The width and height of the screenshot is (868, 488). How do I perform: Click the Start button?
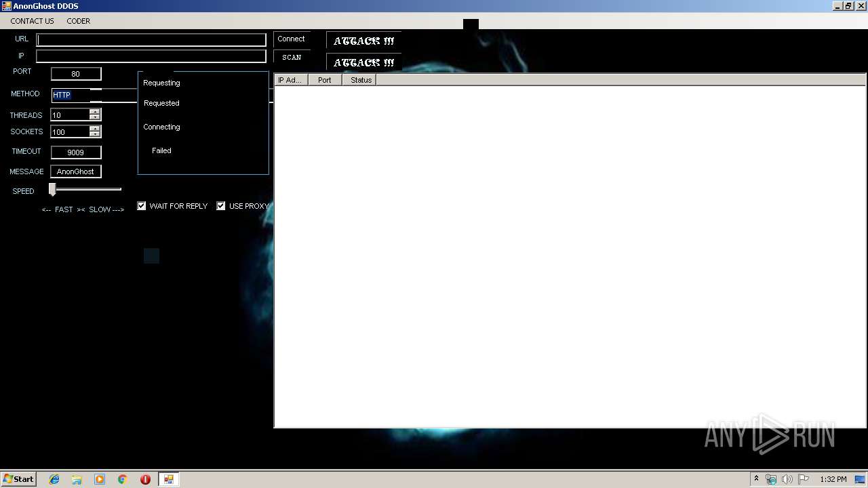pyautogui.click(x=18, y=479)
